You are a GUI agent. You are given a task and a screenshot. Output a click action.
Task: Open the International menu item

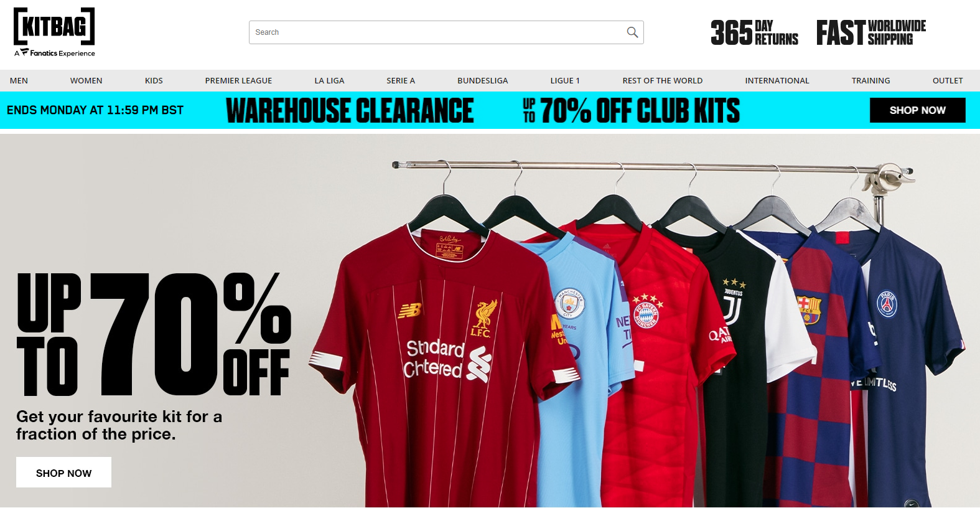[777, 80]
